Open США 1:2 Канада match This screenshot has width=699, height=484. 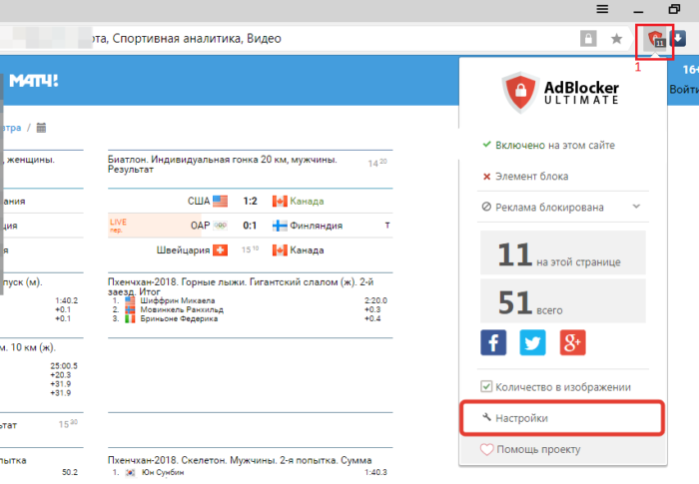tap(250, 201)
